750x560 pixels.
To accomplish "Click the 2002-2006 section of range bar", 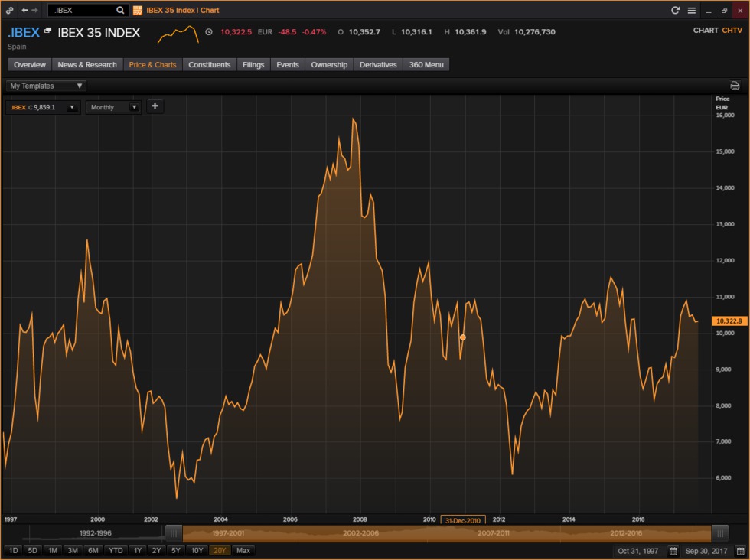I will 360,532.
